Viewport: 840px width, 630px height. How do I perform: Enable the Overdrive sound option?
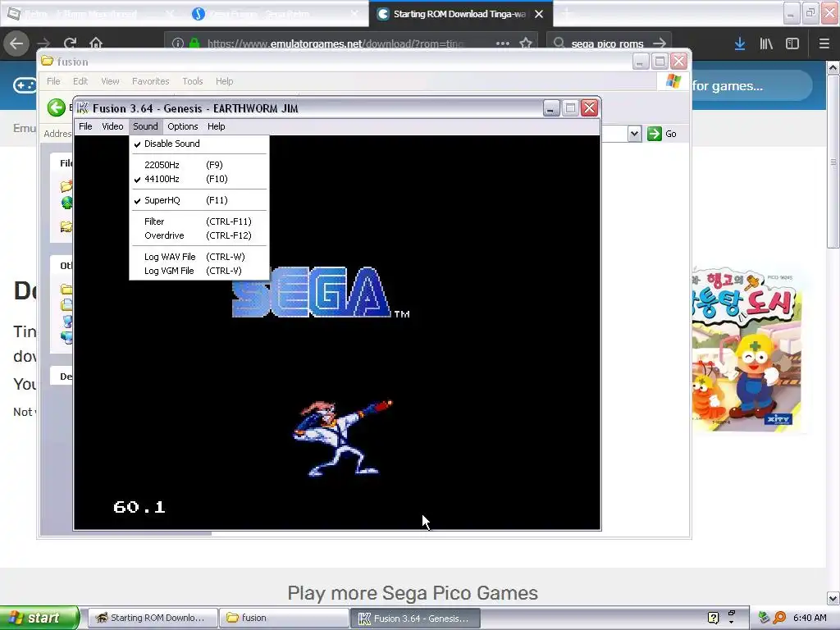tap(199, 235)
